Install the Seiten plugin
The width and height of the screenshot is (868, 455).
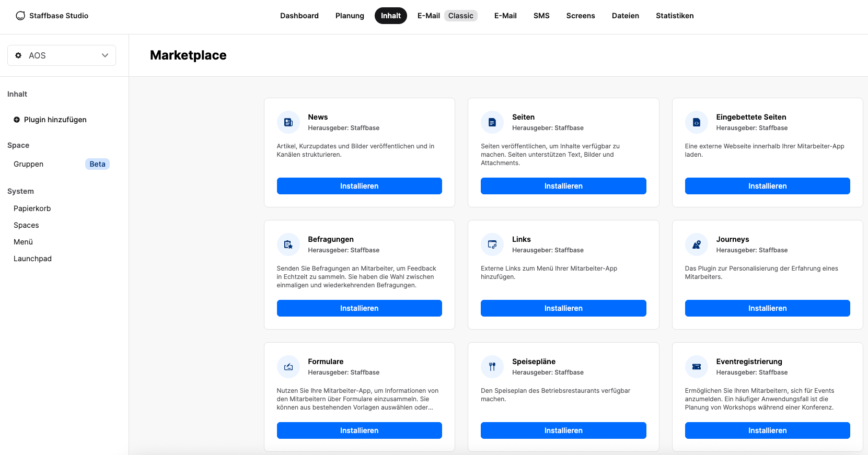coord(563,186)
